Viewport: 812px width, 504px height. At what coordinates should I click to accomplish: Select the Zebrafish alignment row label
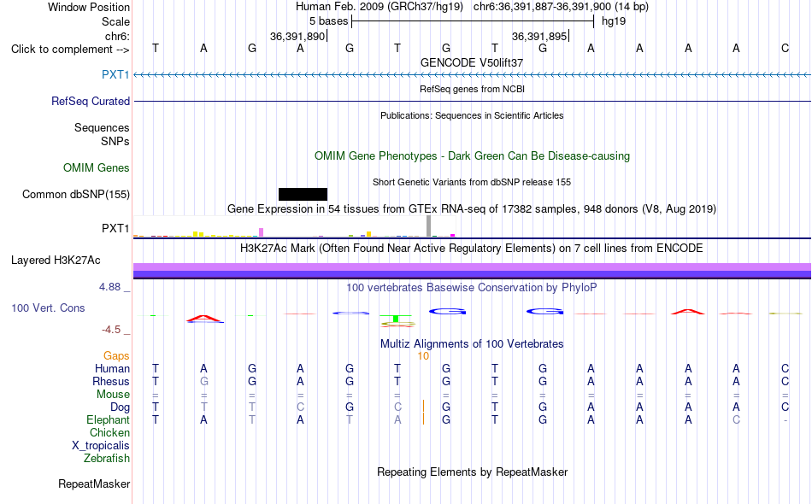click(x=107, y=458)
